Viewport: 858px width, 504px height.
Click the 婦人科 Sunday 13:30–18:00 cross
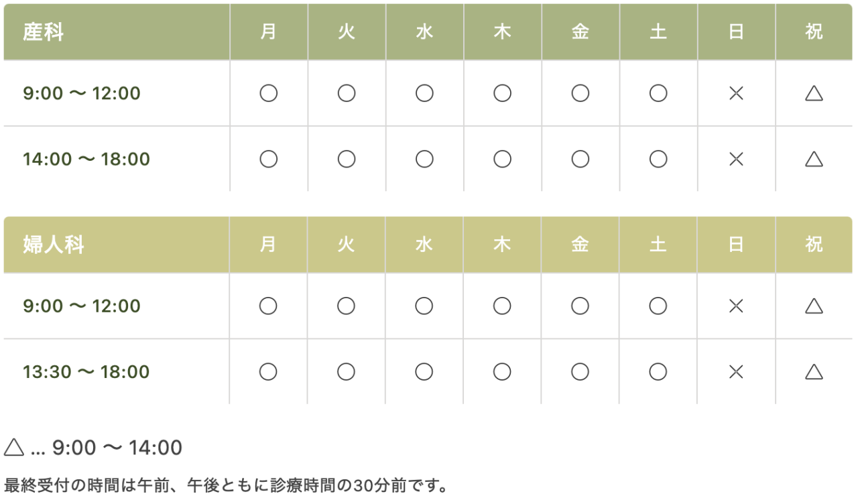click(x=736, y=372)
